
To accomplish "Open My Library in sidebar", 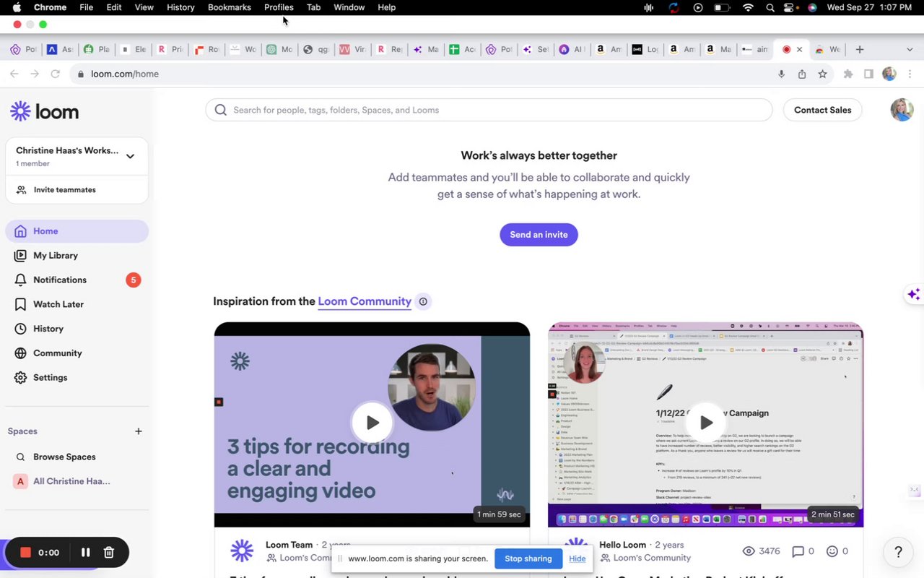I will pos(77,256).
